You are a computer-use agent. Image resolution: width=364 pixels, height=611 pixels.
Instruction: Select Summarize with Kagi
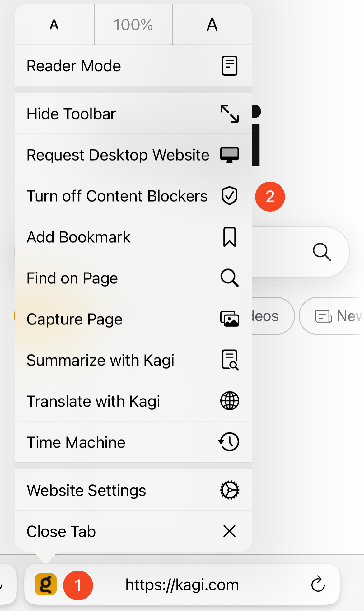pyautogui.click(x=133, y=360)
